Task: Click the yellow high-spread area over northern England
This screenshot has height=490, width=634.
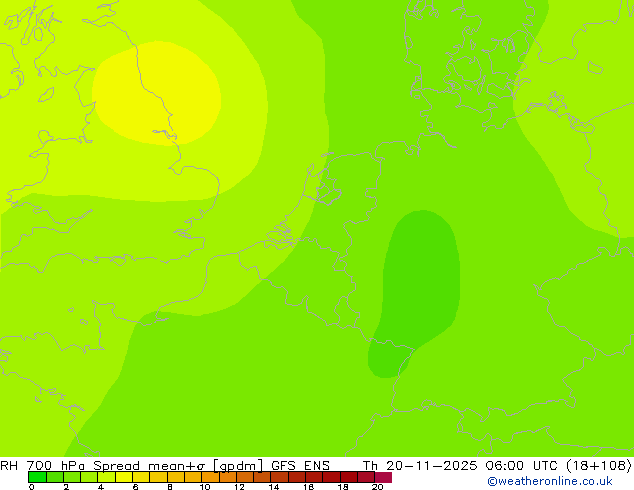Action: coord(156,93)
